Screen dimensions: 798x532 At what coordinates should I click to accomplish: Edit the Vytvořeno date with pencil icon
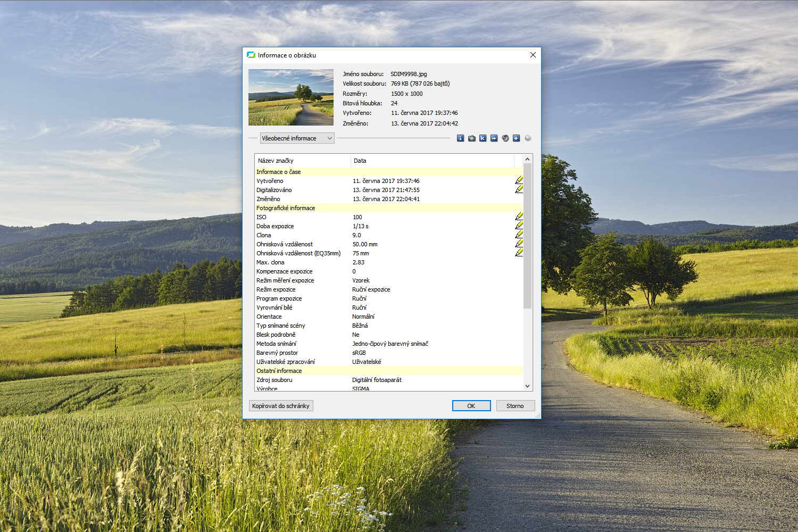click(x=519, y=180)
